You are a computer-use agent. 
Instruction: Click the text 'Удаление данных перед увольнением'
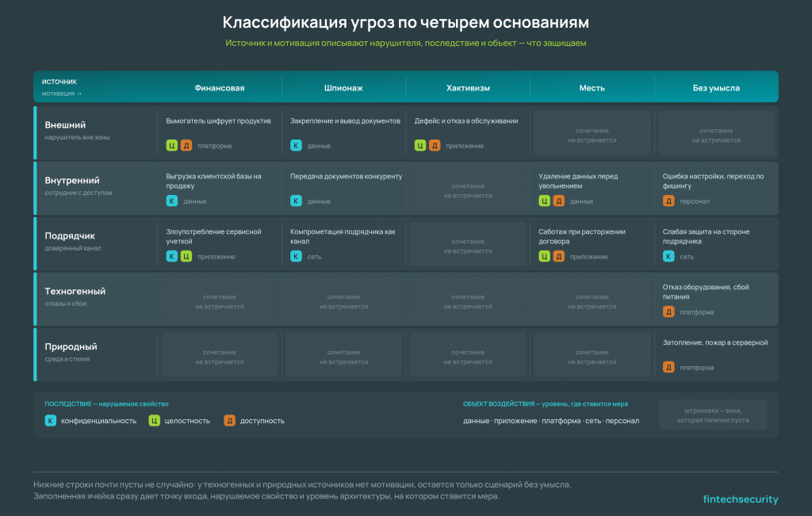click(x=578, y=181)
